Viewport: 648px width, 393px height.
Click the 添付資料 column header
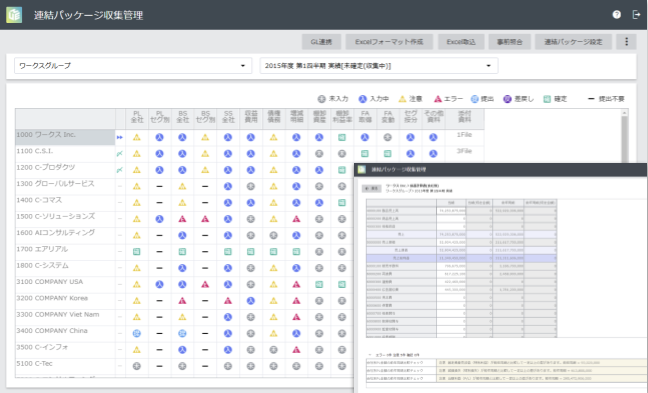point(465,117)
